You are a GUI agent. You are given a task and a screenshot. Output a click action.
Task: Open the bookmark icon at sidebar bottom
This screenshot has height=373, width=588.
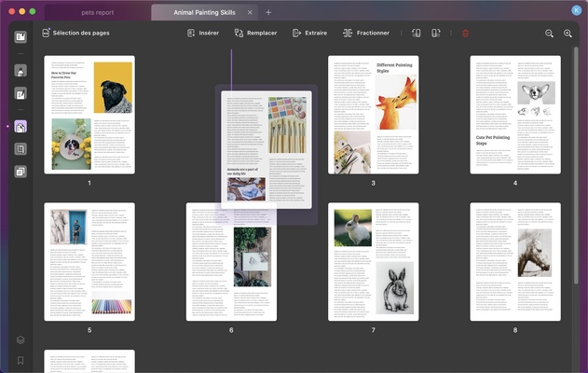(21, 360)
